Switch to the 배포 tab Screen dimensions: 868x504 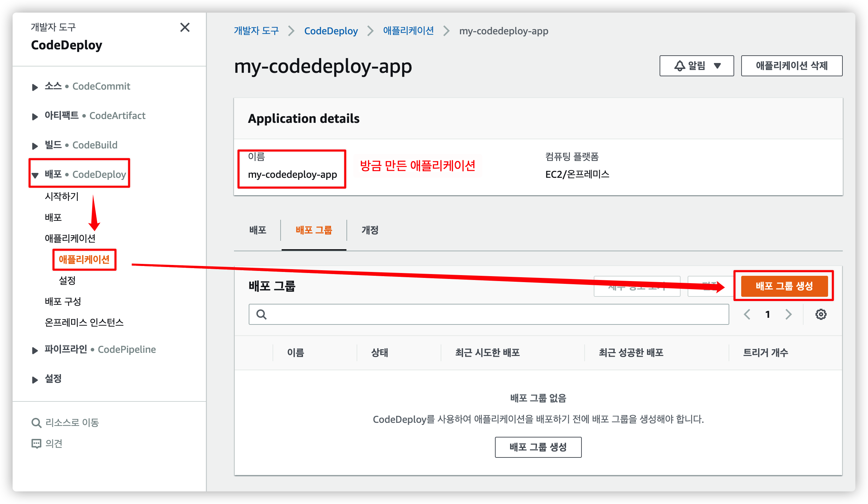pyautogui.click(x=258, y=230)
